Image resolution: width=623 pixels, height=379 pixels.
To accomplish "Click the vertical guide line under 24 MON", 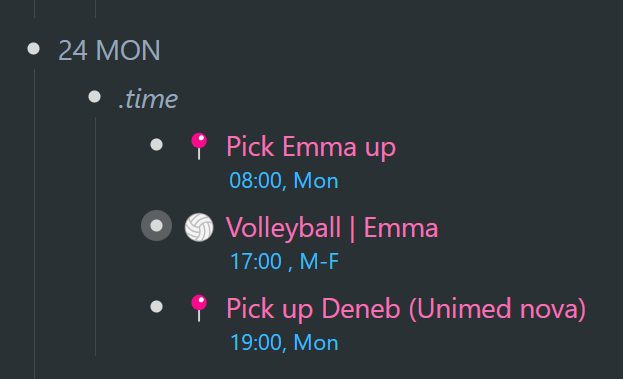I will (x=35, y=224).
